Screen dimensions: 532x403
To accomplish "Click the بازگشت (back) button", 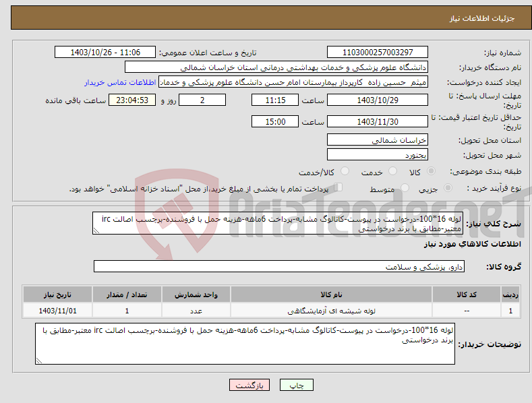I will pos(249,385).
